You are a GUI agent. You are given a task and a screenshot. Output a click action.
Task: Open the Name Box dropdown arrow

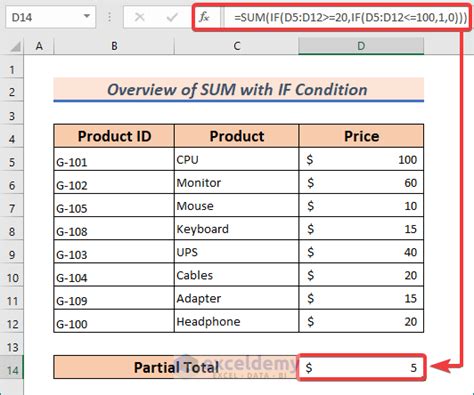(87, 16)
